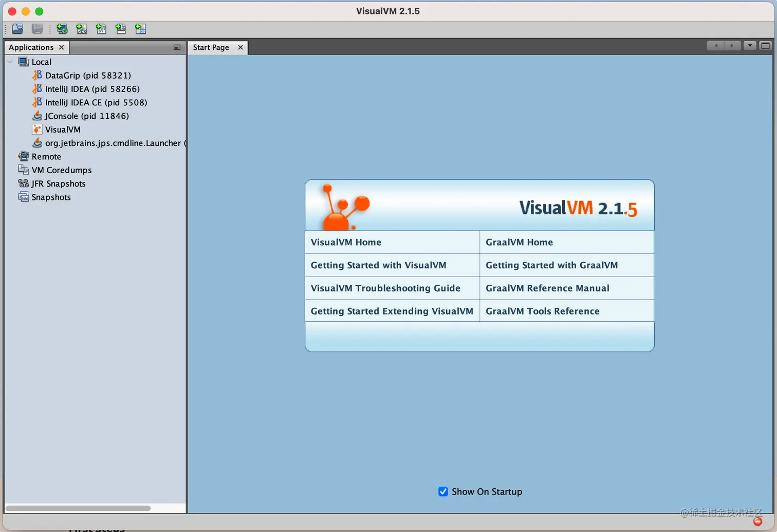Open VisualVM Troubleshooting Guide link
This screenshot has height=532, width=777.
click(385, 288)
